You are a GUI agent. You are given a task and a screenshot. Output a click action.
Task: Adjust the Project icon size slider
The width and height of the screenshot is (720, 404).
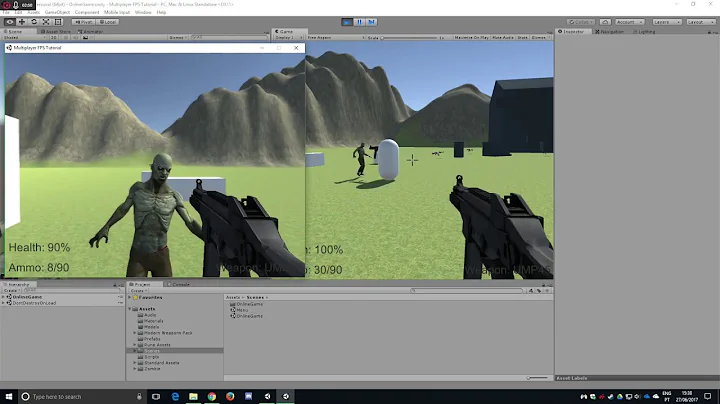536,378
